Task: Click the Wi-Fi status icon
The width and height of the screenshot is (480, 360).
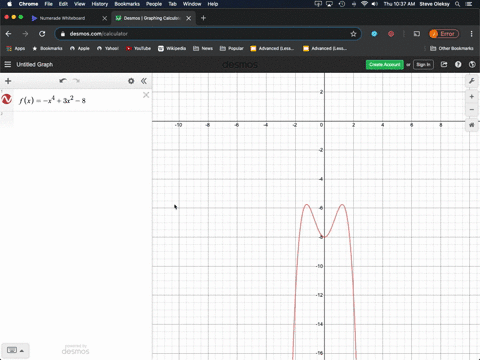Action: (x=364, y=4)
